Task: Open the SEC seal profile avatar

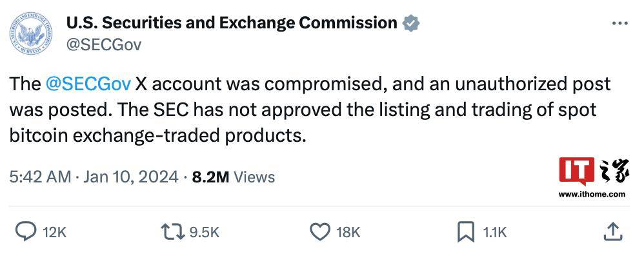Action: 31,33
